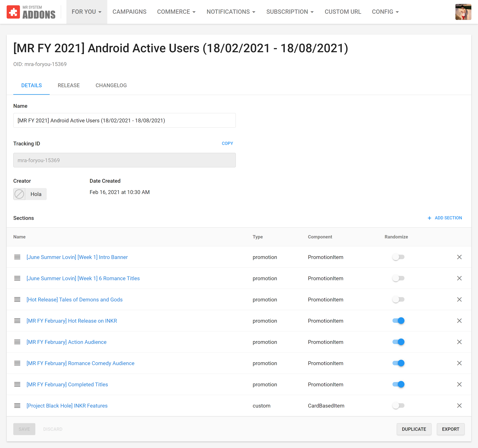The height and width of the screenshot is (448, 478).
Task: Remove the Completed Titles section row
Action: click(459, 384)
